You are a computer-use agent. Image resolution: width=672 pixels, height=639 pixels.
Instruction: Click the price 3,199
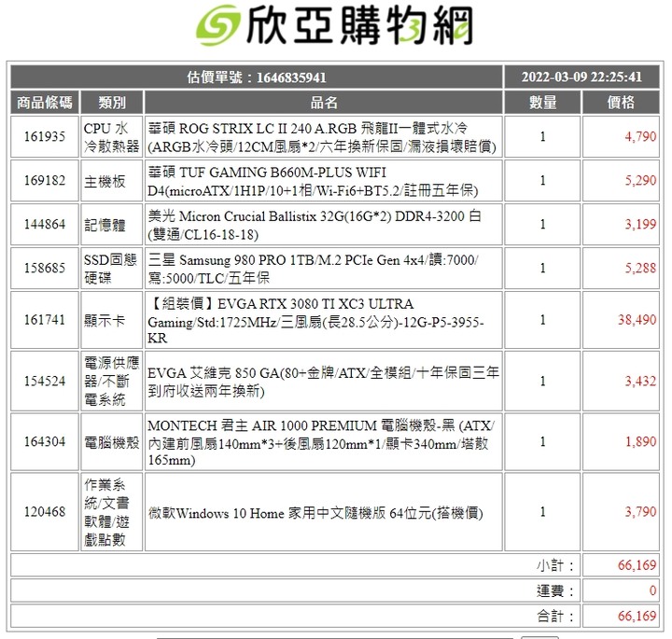click(x=640, y=224)
